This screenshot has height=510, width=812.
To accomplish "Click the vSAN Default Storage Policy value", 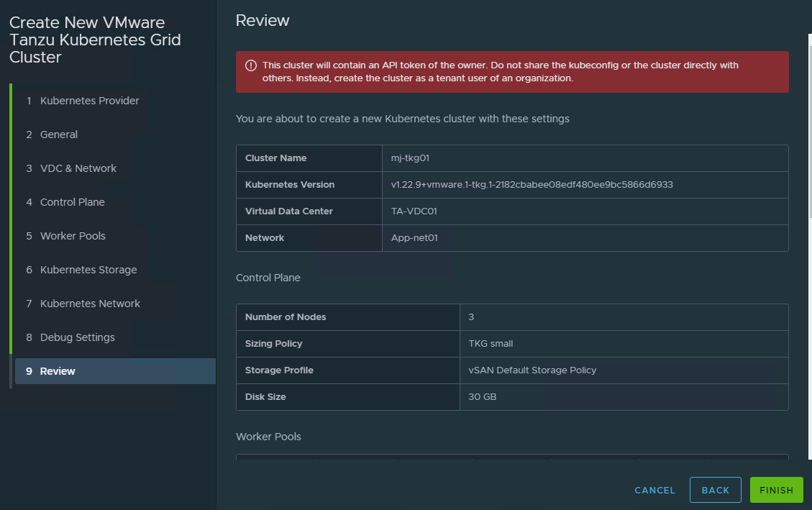I will [x=532, y=370].
